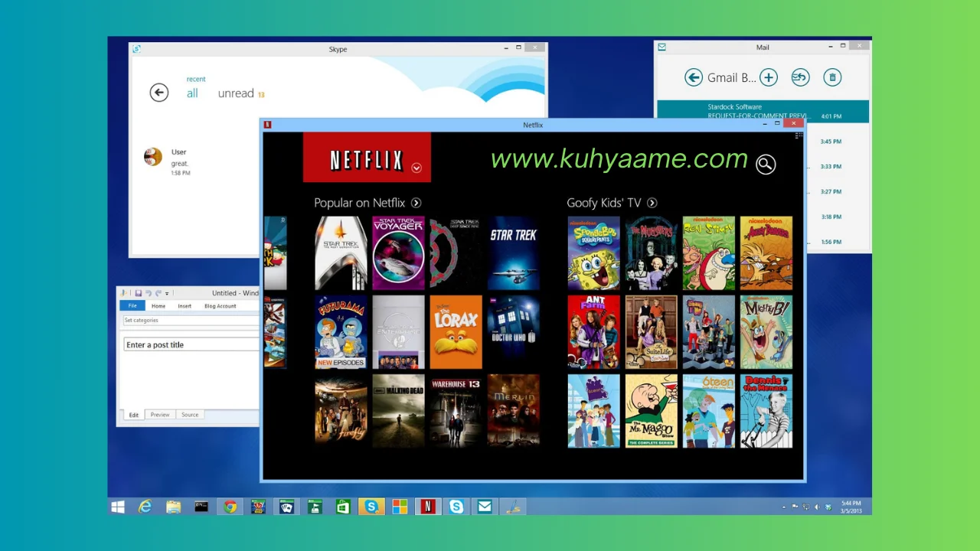Switch to the Home ribbon tab

(x=158, y=305)
